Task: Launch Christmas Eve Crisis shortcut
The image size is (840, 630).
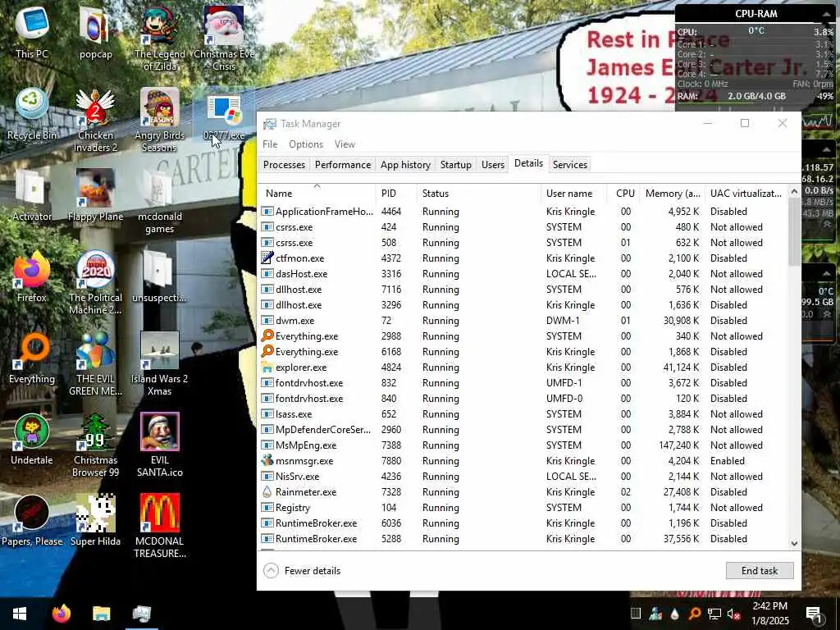Action: coord(223,38)
